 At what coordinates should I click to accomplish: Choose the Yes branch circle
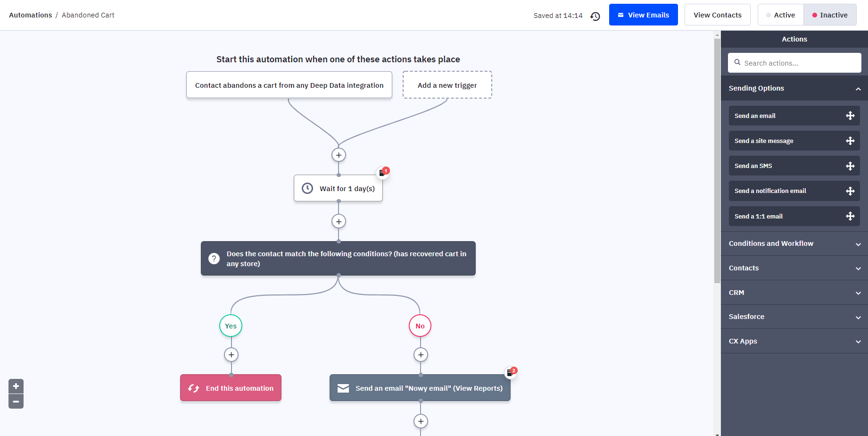(x=231, y=326)
